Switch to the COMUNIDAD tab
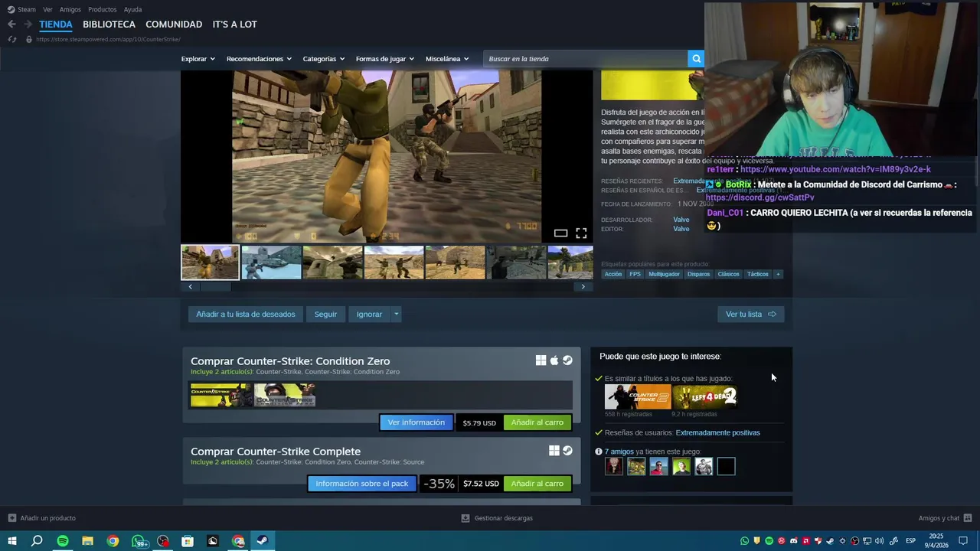The width and height of the screenshot is (980, 551). (174, 24)
